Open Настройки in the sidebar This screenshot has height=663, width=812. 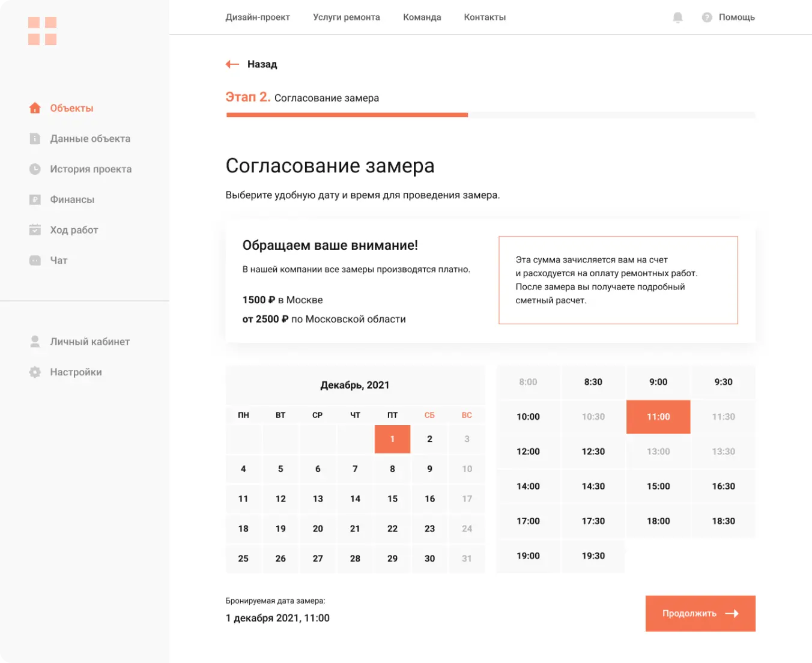click(x=76, y=372)
